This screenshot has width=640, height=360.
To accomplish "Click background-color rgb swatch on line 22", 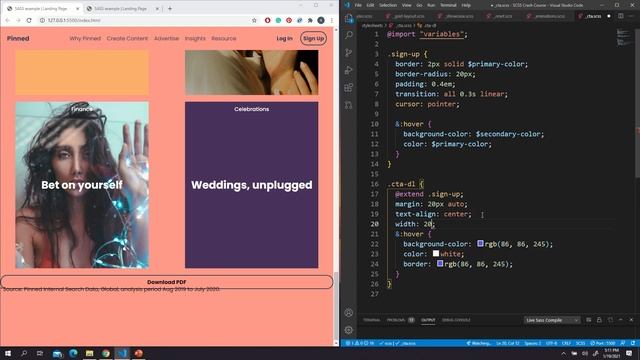I will coord(480,244).
